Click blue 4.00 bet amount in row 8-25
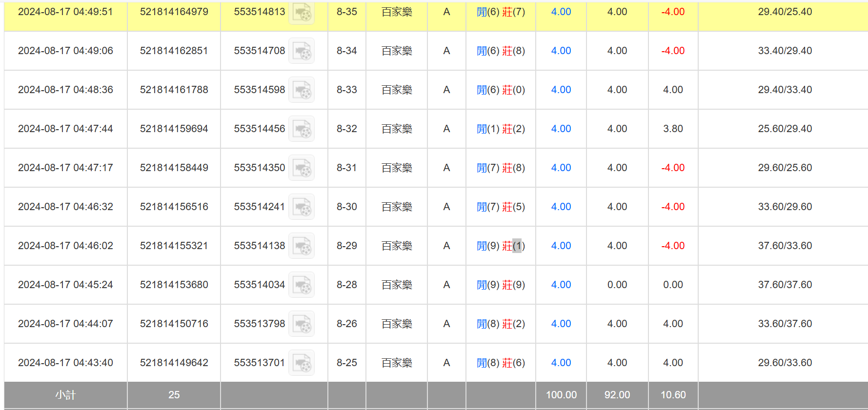868x410 pixels. tap(561, 363)
